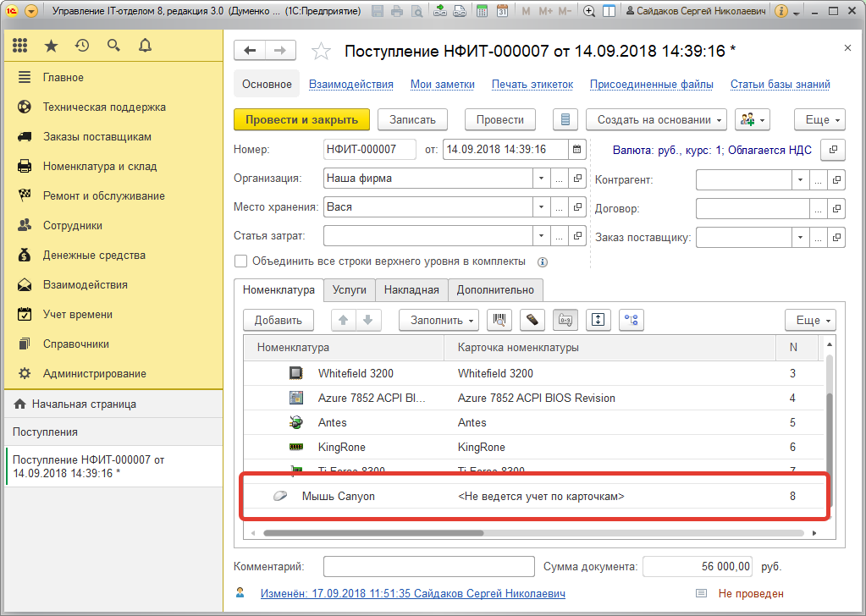Open Заполнить dropdown button
The width and height of the screenshot is (866, 616).
pos(439,320)
